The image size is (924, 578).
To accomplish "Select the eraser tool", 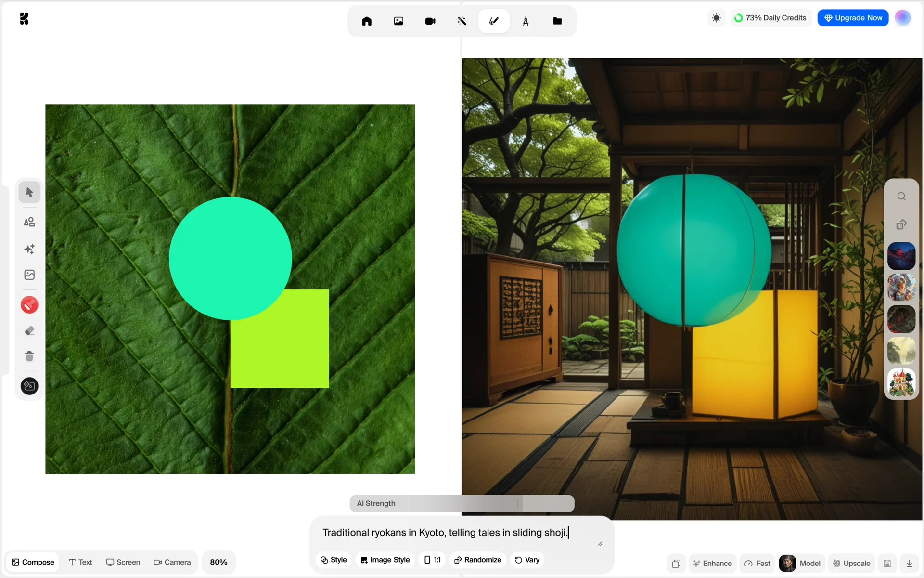I will pyautogui.click(x=29, y=331).
